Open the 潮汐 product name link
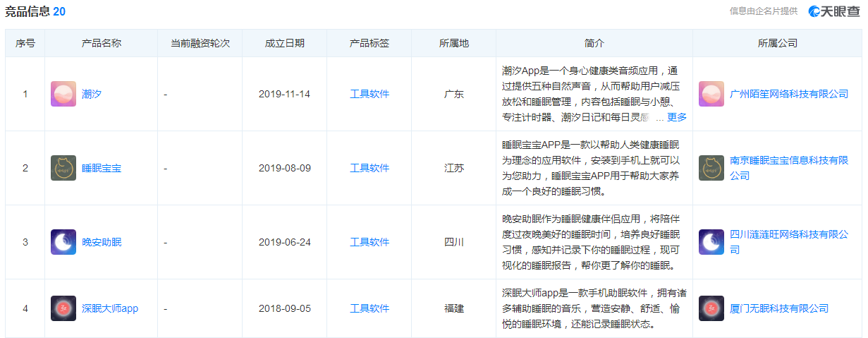The width and height of the screenshot is (868, 338). click(x=92, y=94)
